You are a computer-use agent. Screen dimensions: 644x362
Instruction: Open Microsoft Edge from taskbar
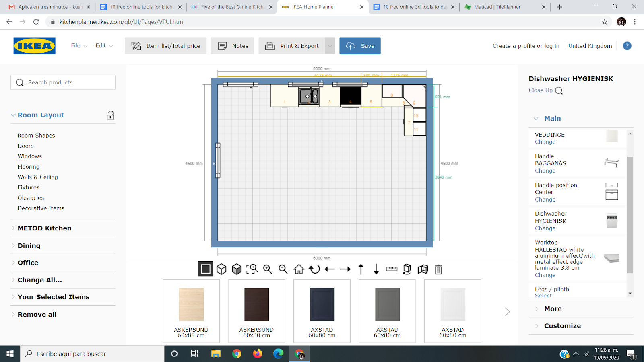click(x=279, y=354)
